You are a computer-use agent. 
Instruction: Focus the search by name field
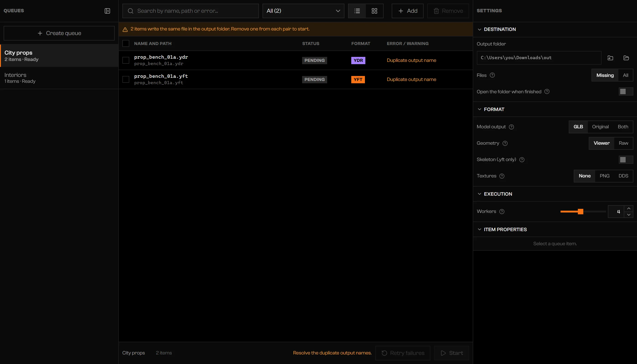pos(190,11)
